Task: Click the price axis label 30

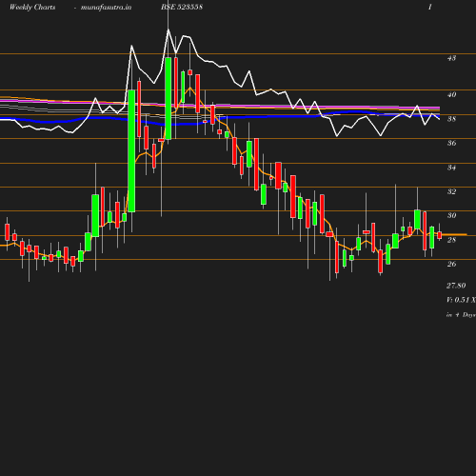Action: tap(451, 215)
